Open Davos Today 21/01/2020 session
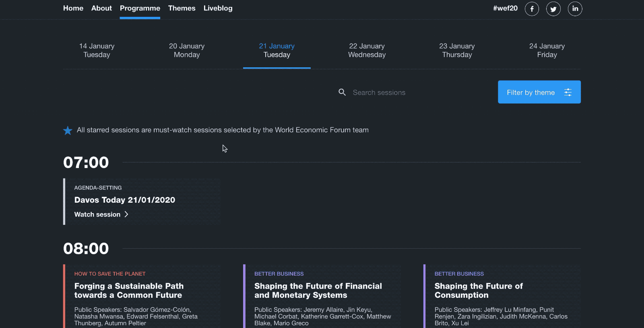This screenshot has width=644, height=328. [125, 200]
